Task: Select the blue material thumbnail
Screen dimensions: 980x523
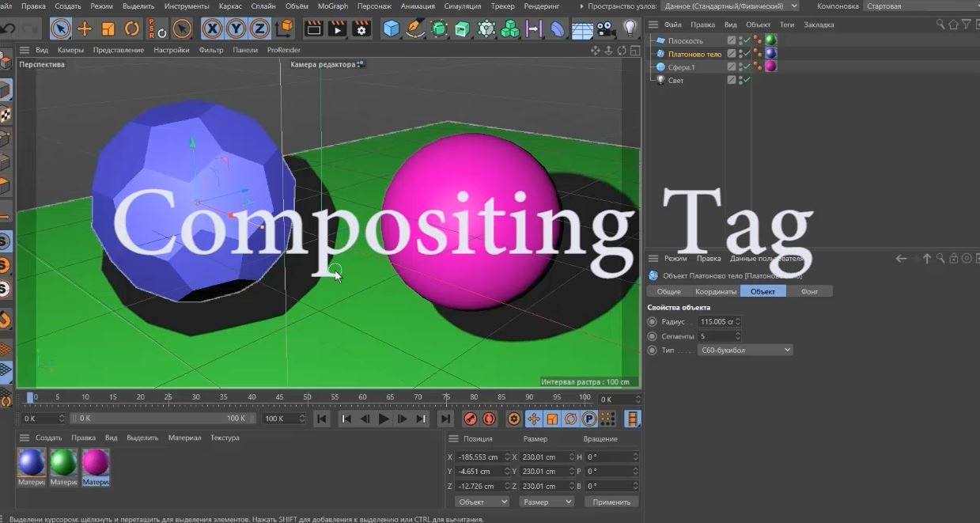Action: click(x=32, y=462)
